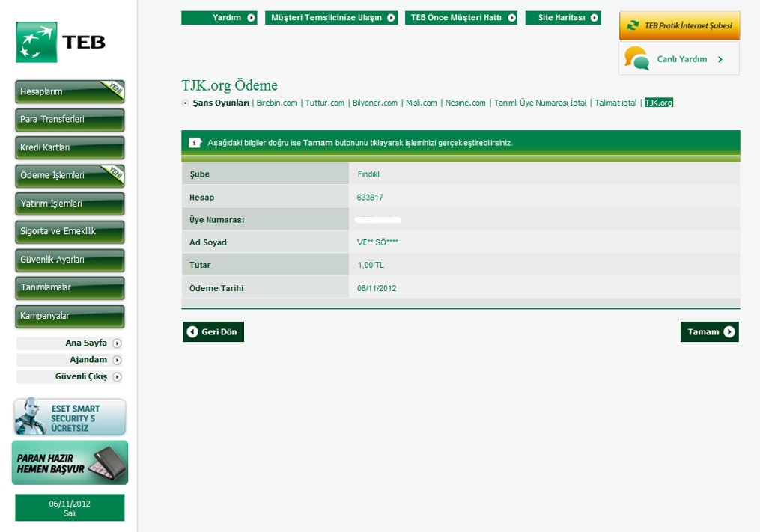Select Şans Oyunları link
Screen dimensions: 760x532
[x=221, y=103]
